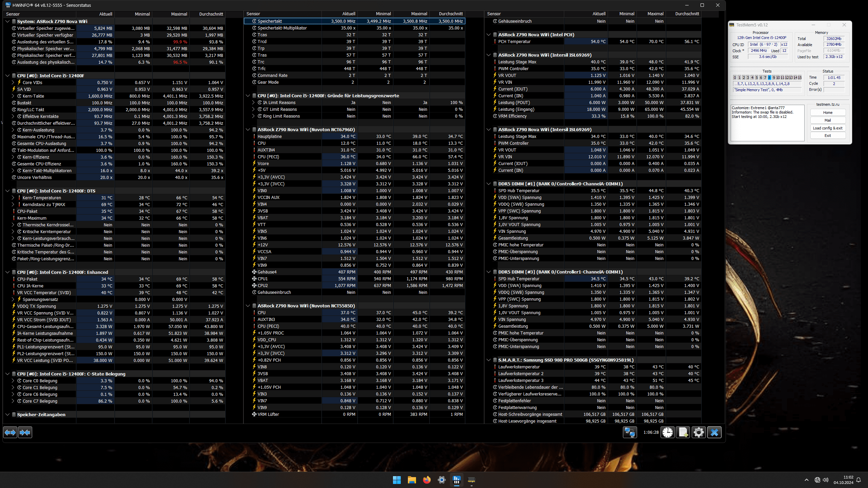Collapse DDR5 DIMM [#1] sensor group

pos(489,184)
